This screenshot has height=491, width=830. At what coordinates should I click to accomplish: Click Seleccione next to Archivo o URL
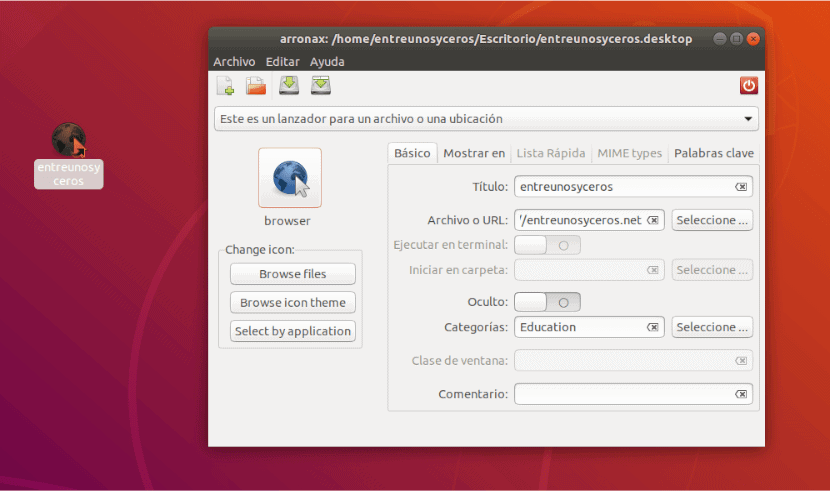coord(712,220)
